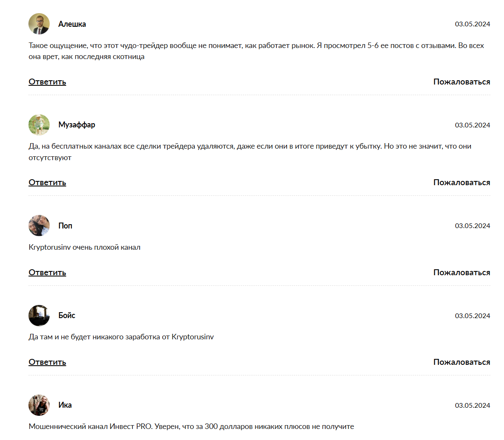The width and height of the screenshot is (504, 440).
Task: Click the date on Алешка's comment
Action: pos(472,24)
